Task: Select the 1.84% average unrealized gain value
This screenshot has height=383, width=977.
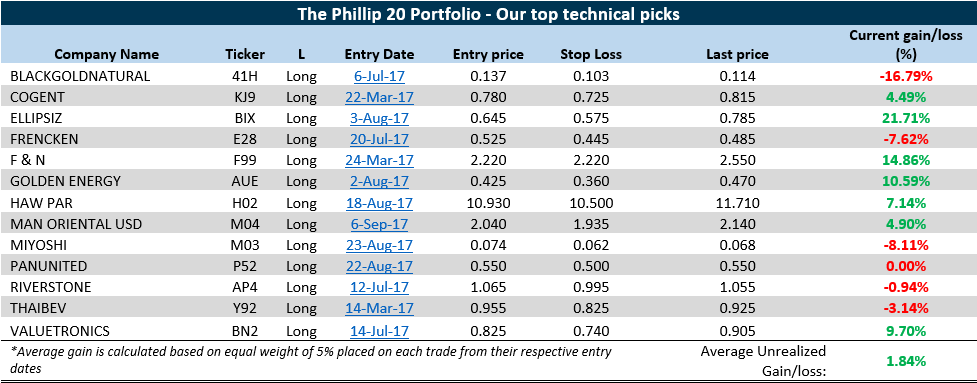Action: pos(905,361)
